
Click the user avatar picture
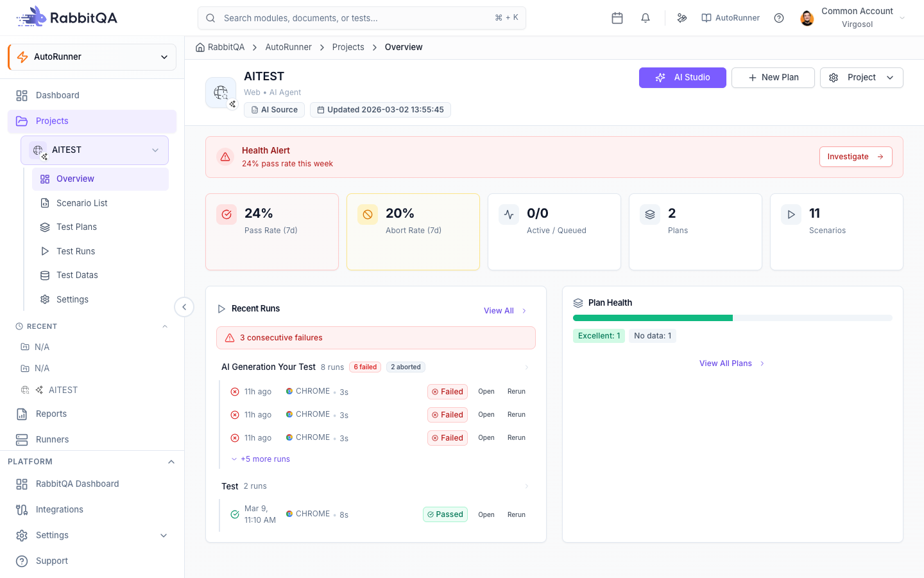807,18
